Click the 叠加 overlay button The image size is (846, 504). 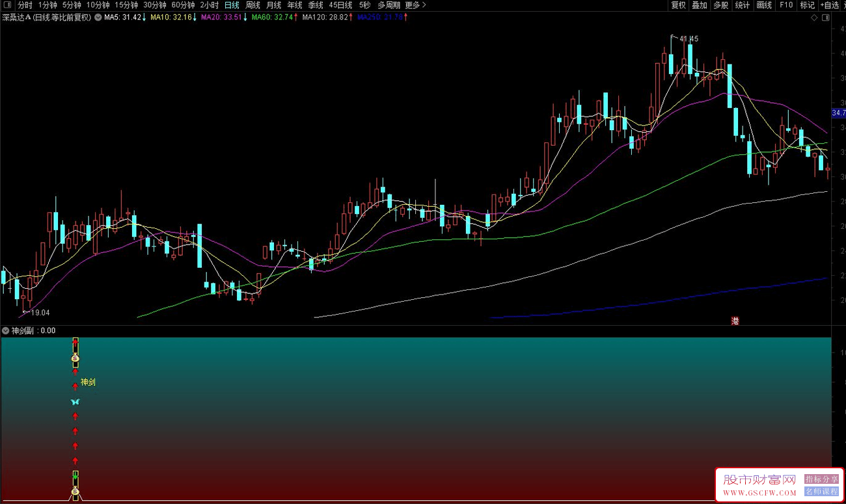(x=699, y=5)
